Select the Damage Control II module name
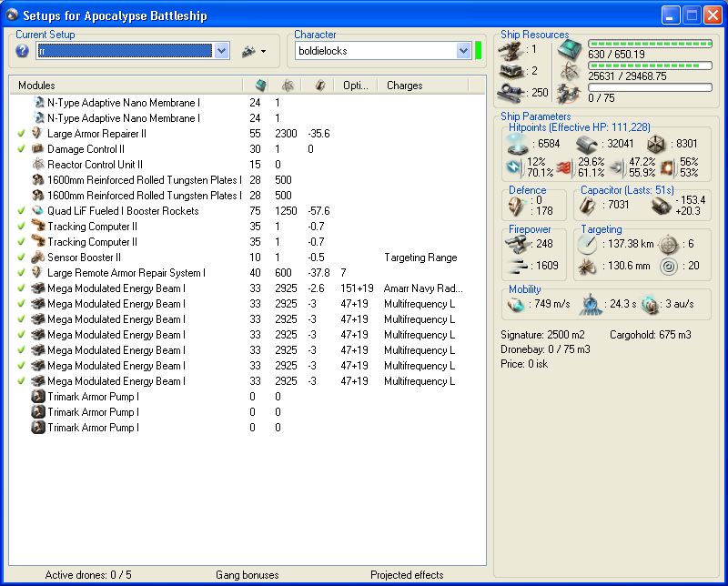 pyautogui.click(x=86, y=149)
